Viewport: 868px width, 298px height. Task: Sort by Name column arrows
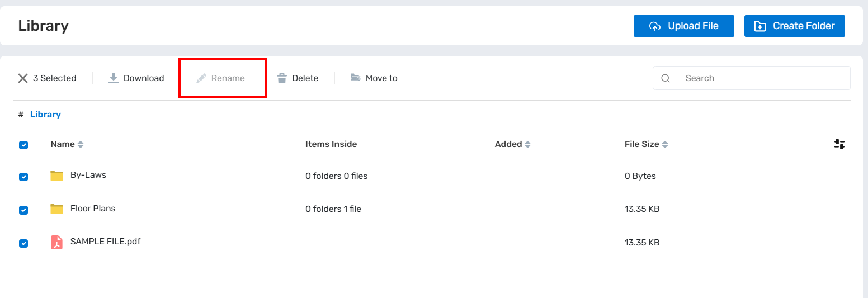(x=81, y=145)
